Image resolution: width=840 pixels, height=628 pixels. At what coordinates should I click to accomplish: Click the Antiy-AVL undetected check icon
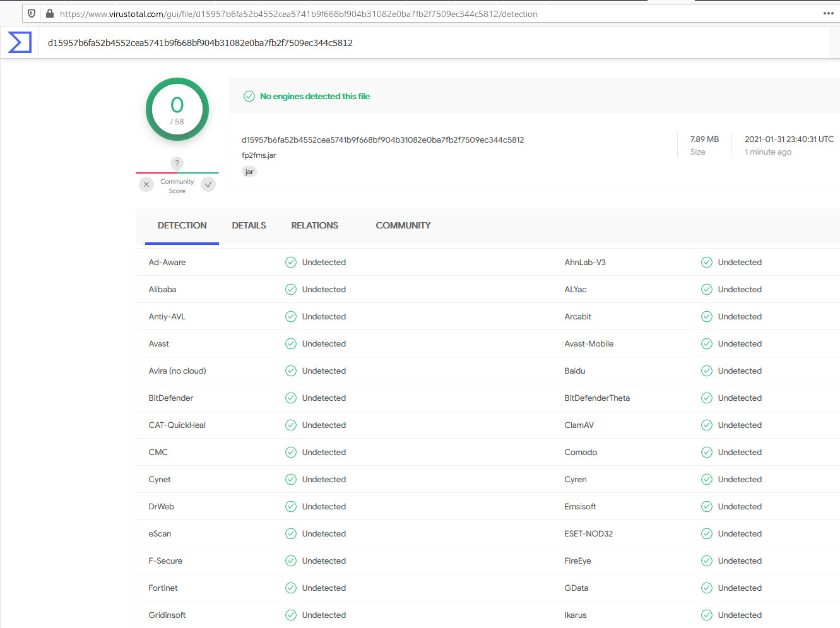[291, 317]
